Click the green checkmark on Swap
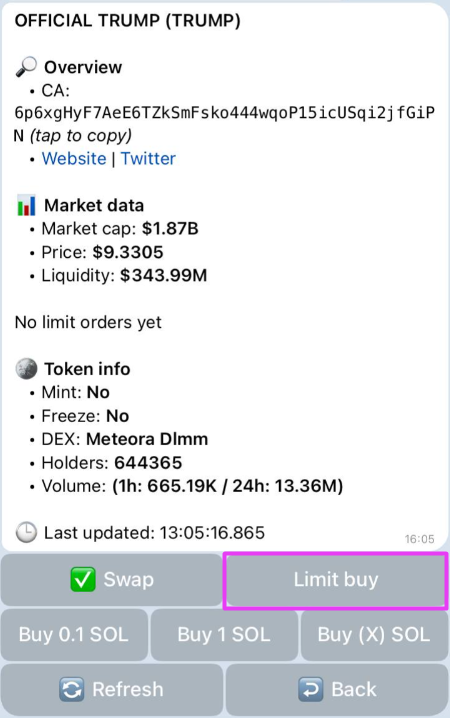Screen dimensions: 450x718 (83, 579)
